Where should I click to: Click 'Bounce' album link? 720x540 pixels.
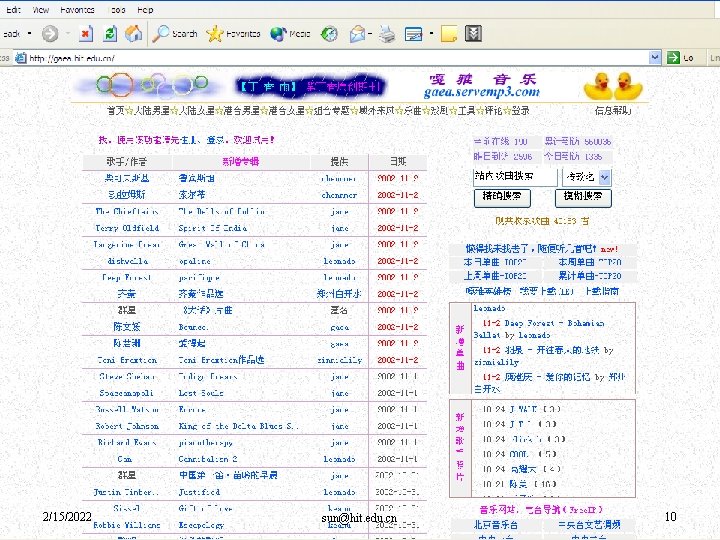pos(193,327)
